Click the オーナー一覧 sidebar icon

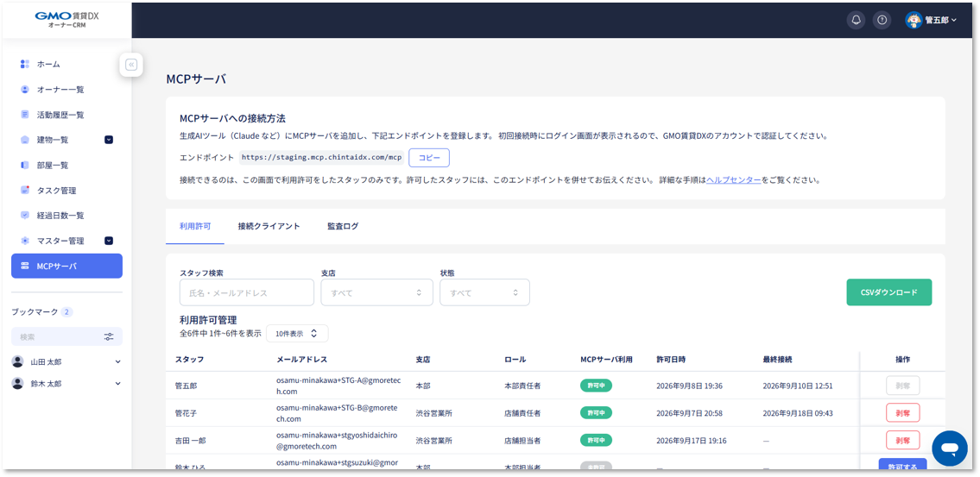[x=25, y=90]
